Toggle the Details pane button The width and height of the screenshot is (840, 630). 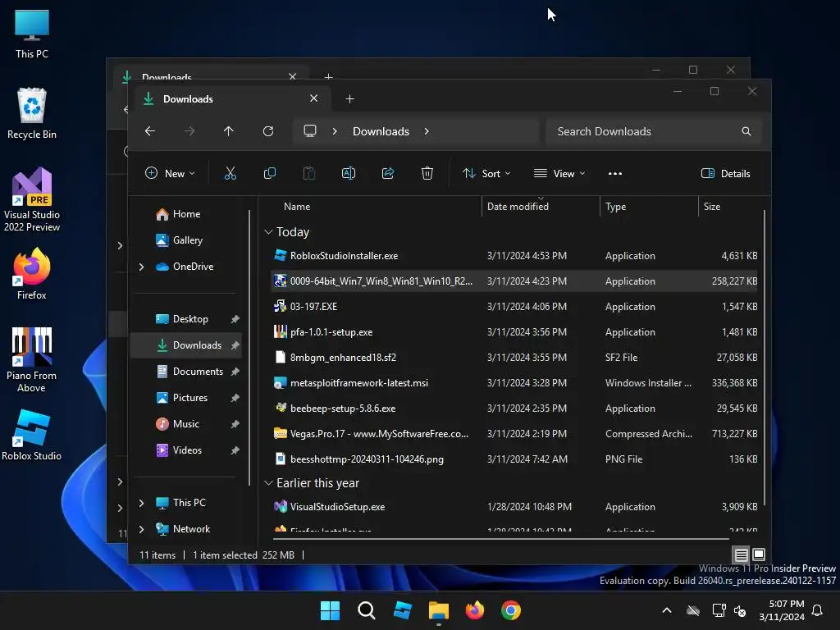point(725,173)
